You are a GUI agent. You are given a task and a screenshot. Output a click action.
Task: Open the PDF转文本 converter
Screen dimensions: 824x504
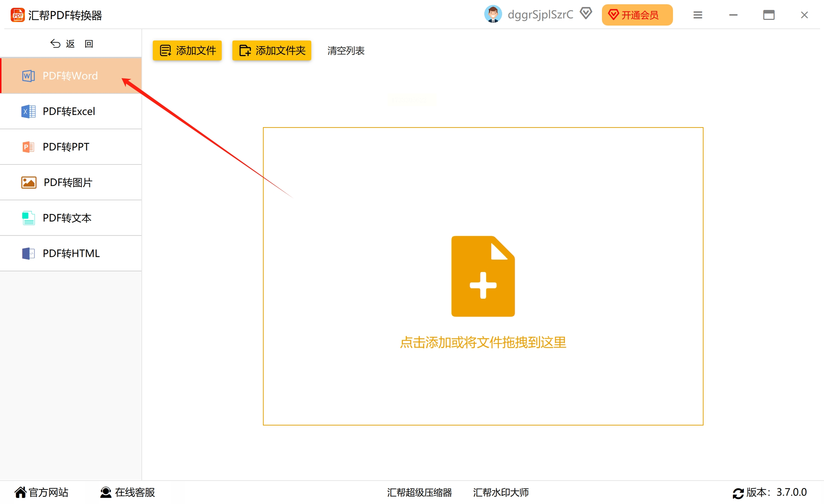pyautogui.click(x=66, y=218)
